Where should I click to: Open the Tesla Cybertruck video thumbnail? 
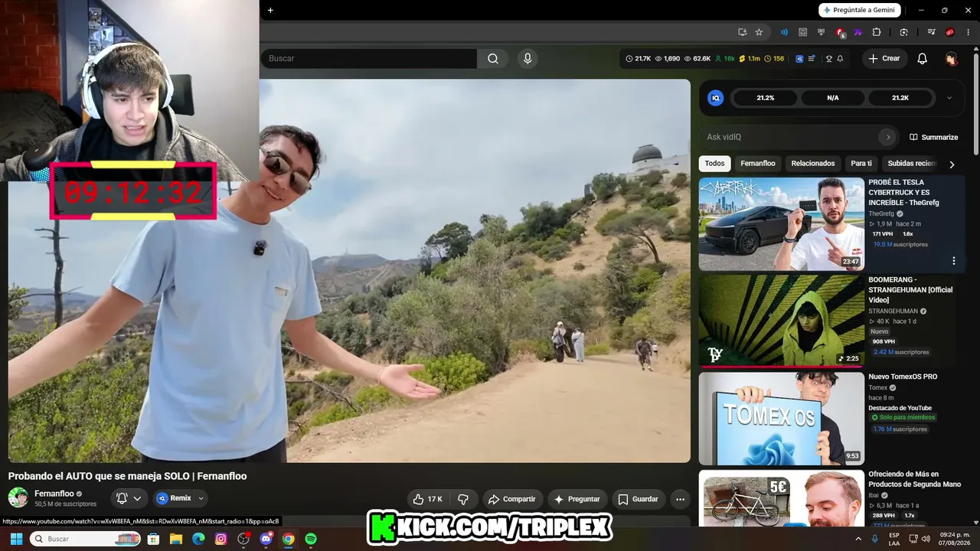[x=781, y=223]
